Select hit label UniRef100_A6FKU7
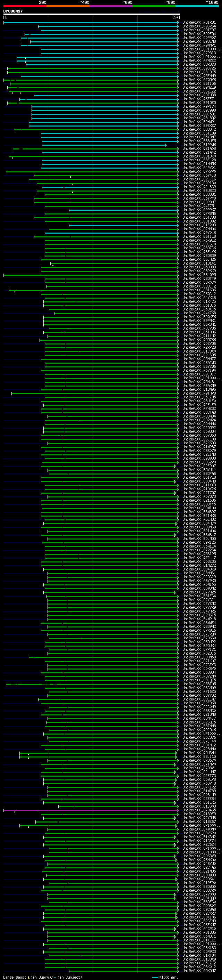Screen dimensions: 222x980 (199, 925)
